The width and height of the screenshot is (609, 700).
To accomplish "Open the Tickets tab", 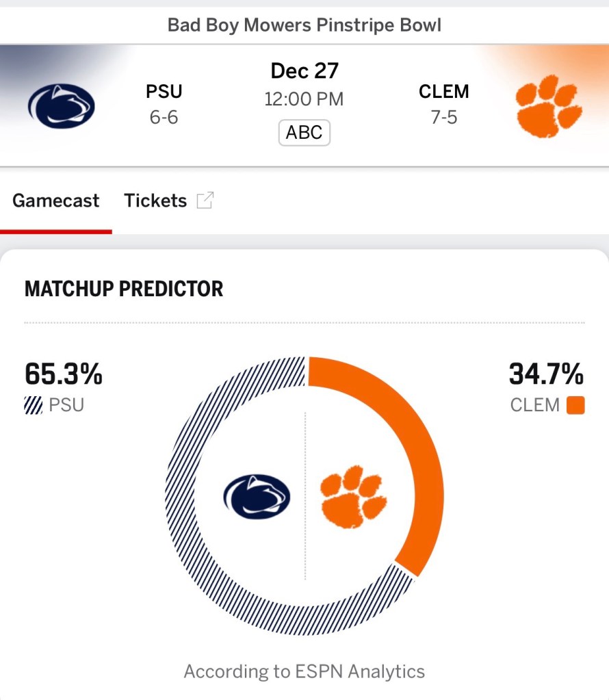I will (155, 200).
